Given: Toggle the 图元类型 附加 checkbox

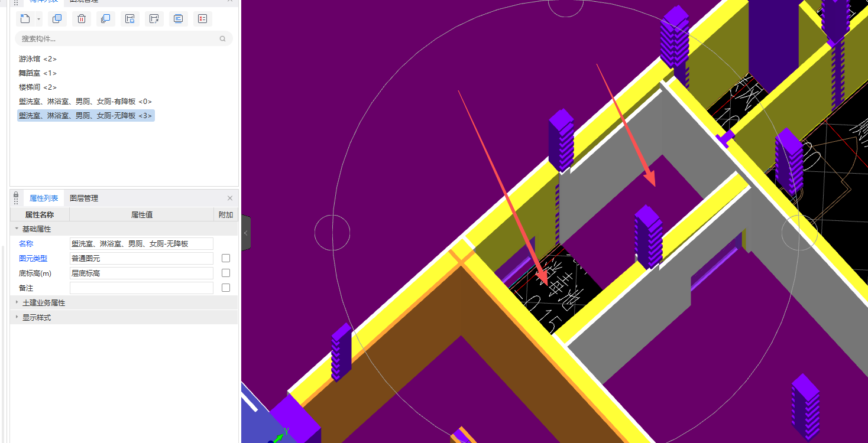Looking at the screenshot, I should point(226,258).
